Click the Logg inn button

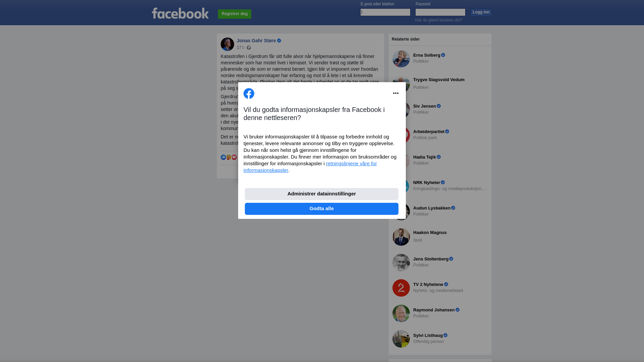click(x=481, y=12)
